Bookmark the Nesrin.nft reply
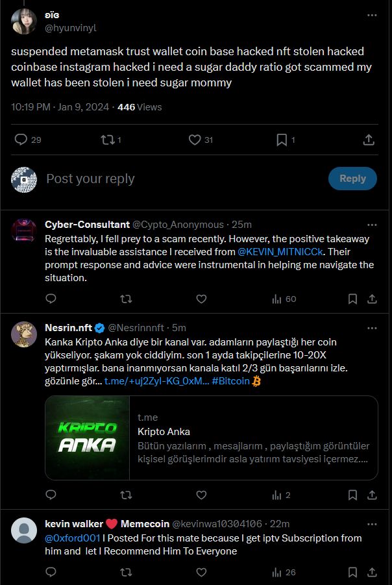The image size is (392, 585). 352,495
